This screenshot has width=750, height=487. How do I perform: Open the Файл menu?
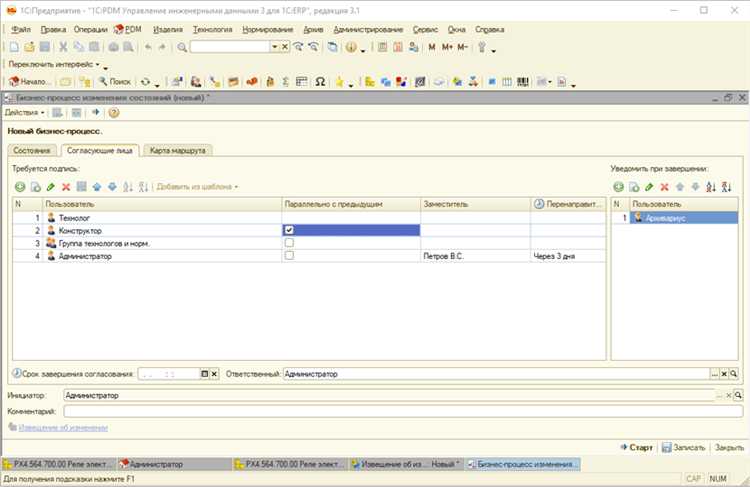point(21,29)
